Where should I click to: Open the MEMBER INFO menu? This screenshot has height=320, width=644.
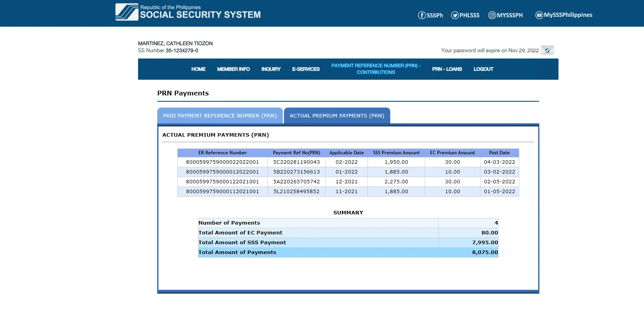[233, 69]
